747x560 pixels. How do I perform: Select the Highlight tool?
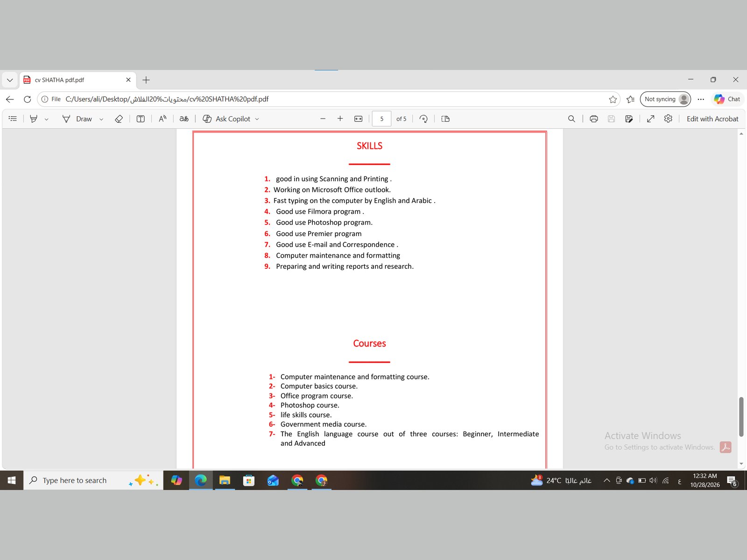34,119
